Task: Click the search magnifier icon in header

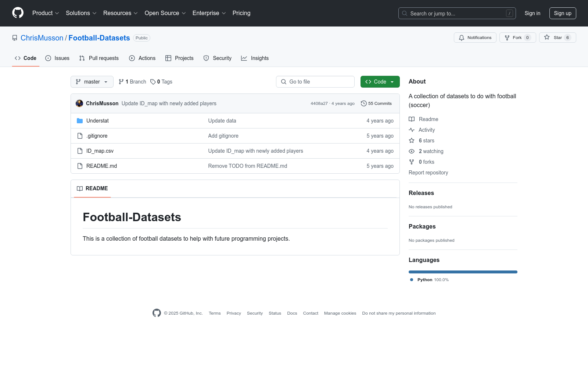Action: pyautogui.click(x=405, y=13)
